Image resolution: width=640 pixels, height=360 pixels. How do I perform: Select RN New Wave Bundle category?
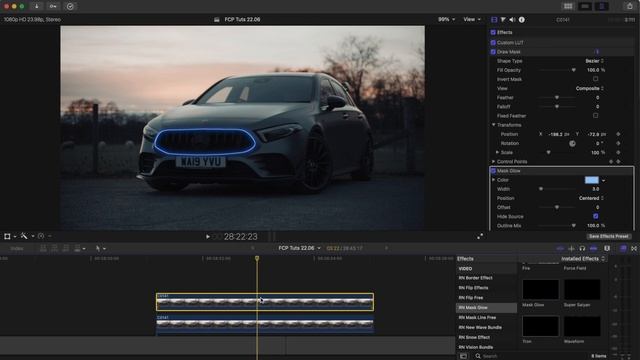[480, 327]
